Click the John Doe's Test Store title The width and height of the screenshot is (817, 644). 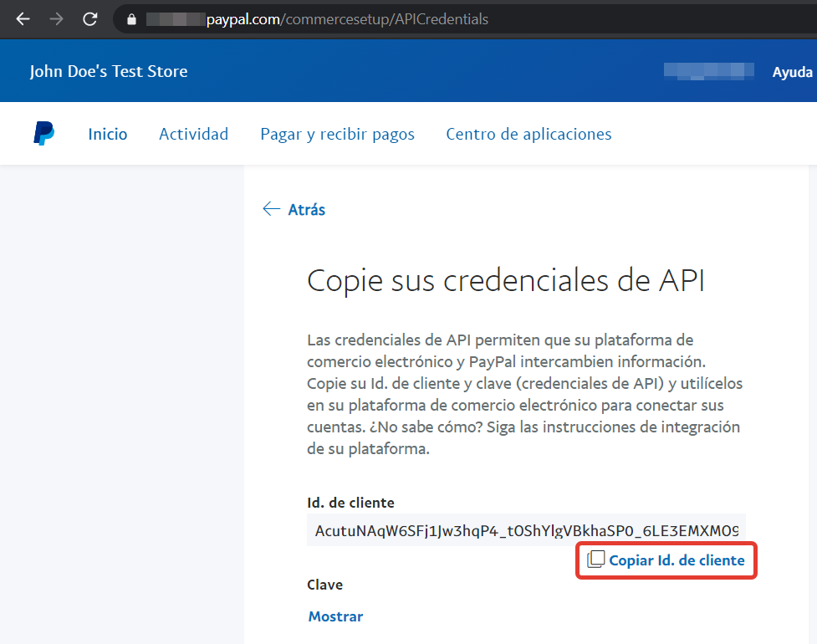[109, 71]
